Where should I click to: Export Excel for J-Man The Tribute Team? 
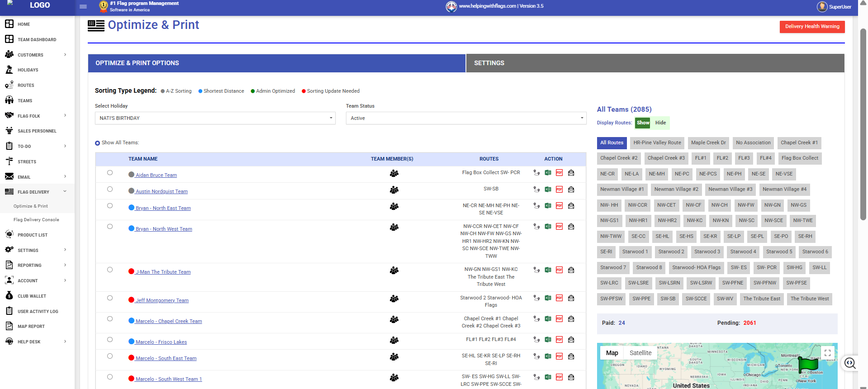coord(548,270)
